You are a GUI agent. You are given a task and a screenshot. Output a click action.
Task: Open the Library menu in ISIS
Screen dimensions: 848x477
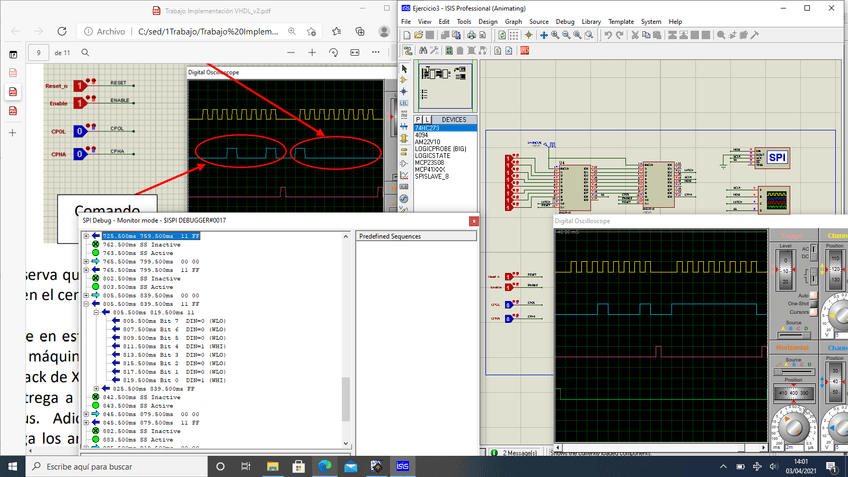(x=592, y=21)
